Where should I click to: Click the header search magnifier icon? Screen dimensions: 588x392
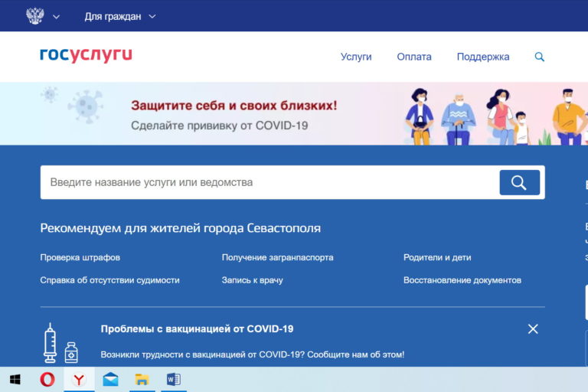(540, 57)
